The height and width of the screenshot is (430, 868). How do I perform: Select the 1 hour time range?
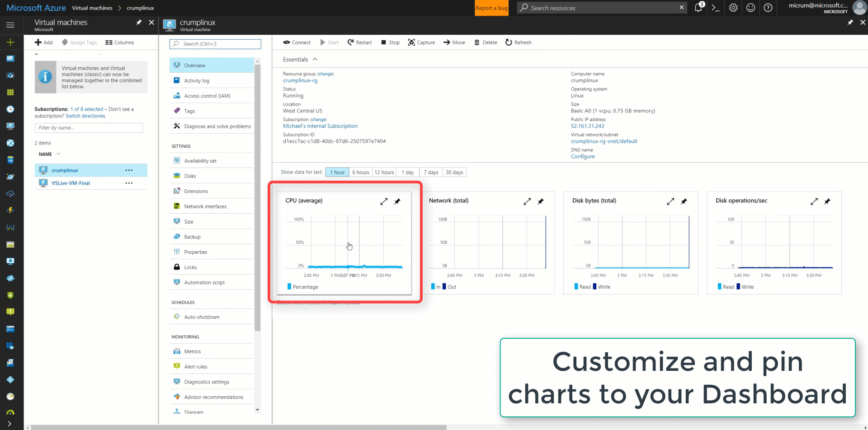point(337,172)
